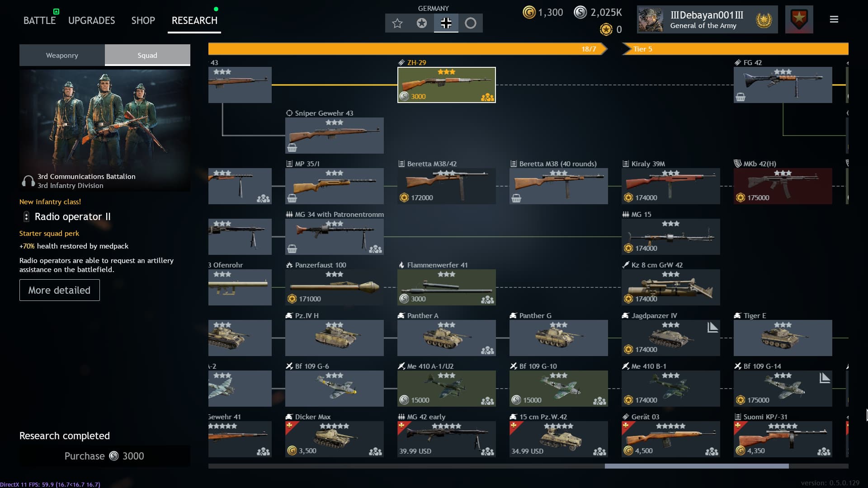Screen dimensions: 868x488
Task: Open the hamburger main menu
Action: point(834,19)
